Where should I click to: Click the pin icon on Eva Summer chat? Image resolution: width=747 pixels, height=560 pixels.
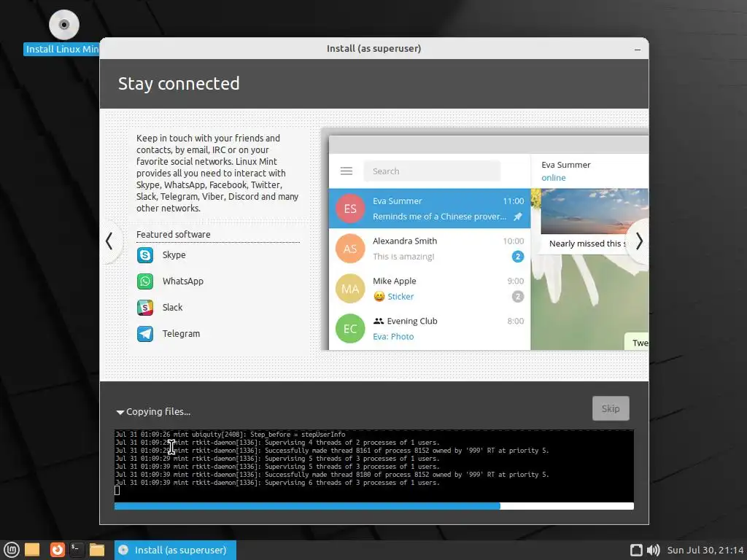(x=517, y=217)
